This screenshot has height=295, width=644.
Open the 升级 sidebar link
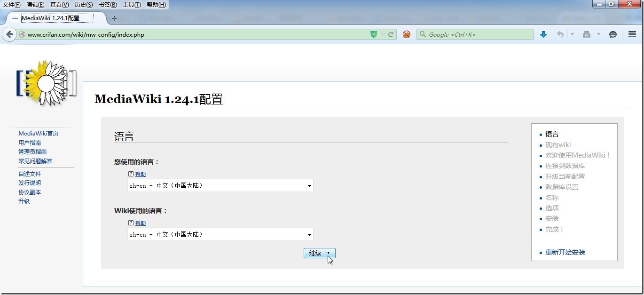(24, 201)
